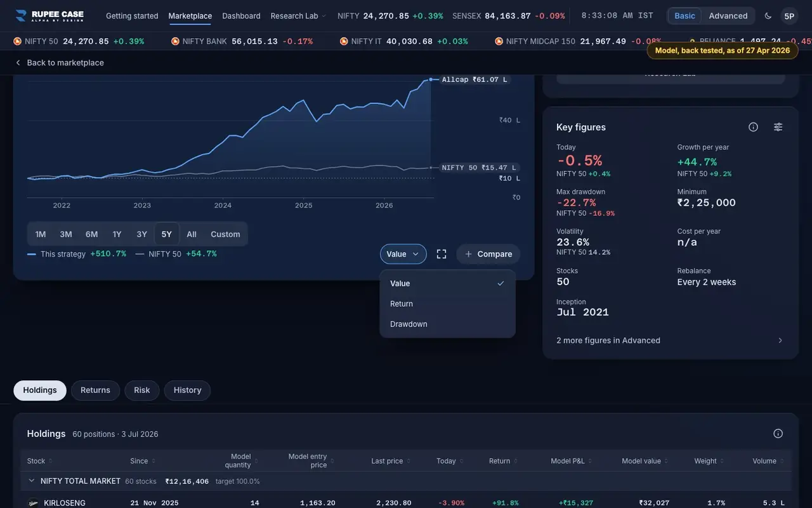
Task: Open Getting started link
Action: 132,16
